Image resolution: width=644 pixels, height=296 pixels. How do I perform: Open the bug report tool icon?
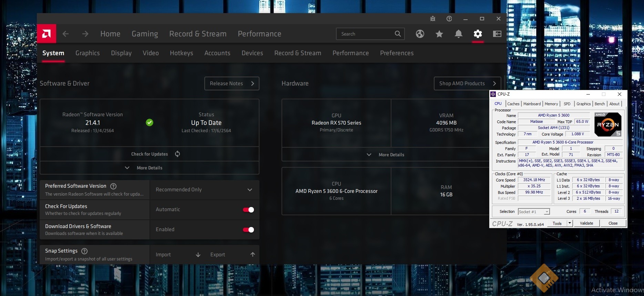coord(432,19)
